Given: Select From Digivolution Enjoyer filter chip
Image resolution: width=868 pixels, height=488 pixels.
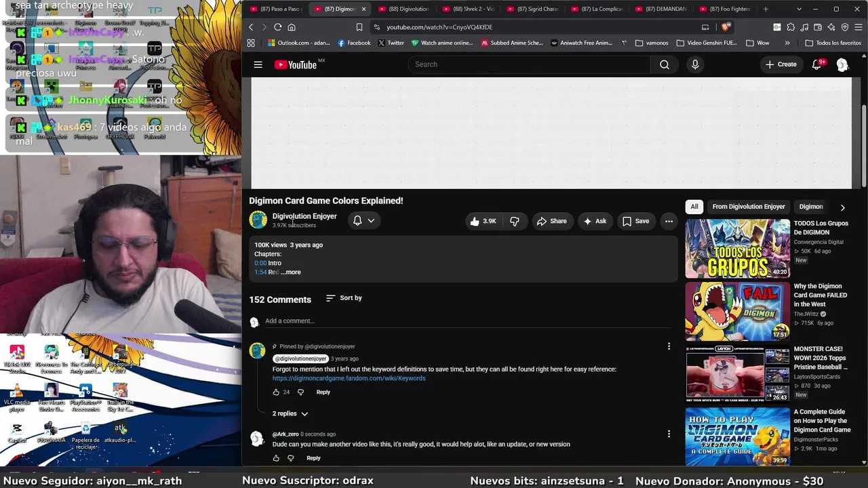Looking at the screenshot, I should (x=749, y=207).
